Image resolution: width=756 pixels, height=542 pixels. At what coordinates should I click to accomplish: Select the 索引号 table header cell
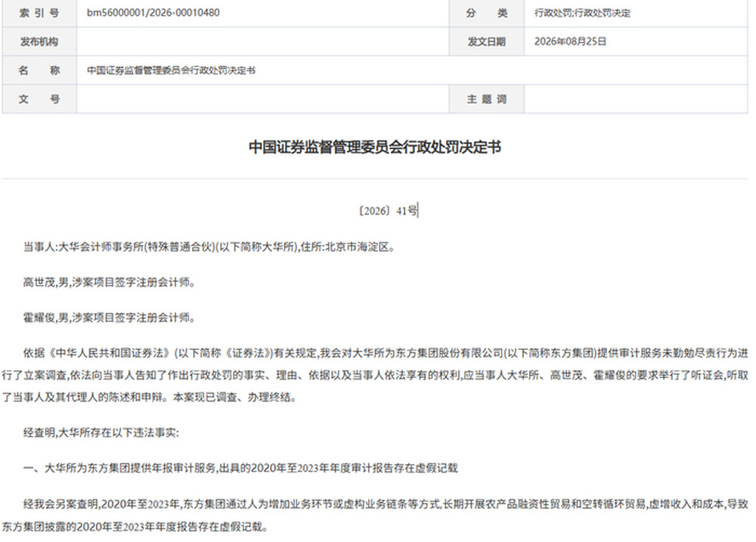[x=39, y=13]
